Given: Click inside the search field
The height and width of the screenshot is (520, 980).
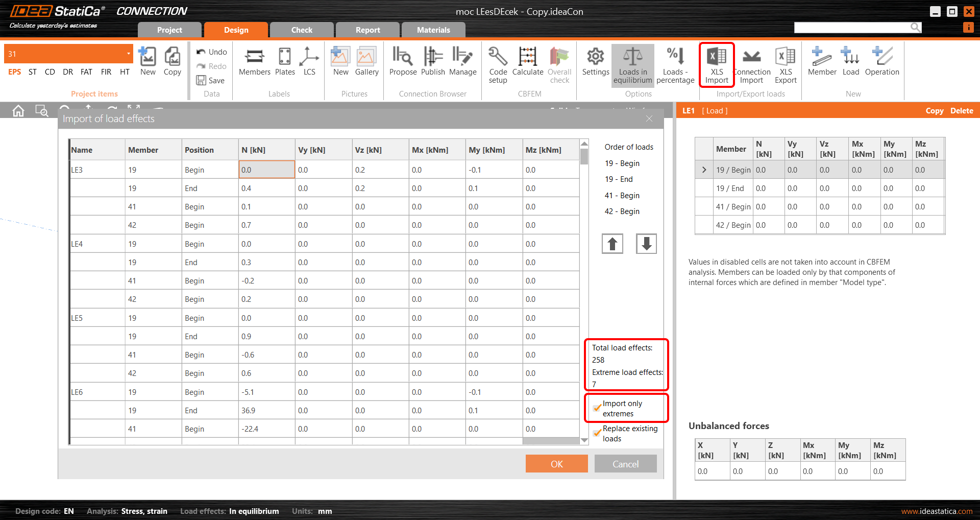Looking at the screenshot, I should (852, 27).
